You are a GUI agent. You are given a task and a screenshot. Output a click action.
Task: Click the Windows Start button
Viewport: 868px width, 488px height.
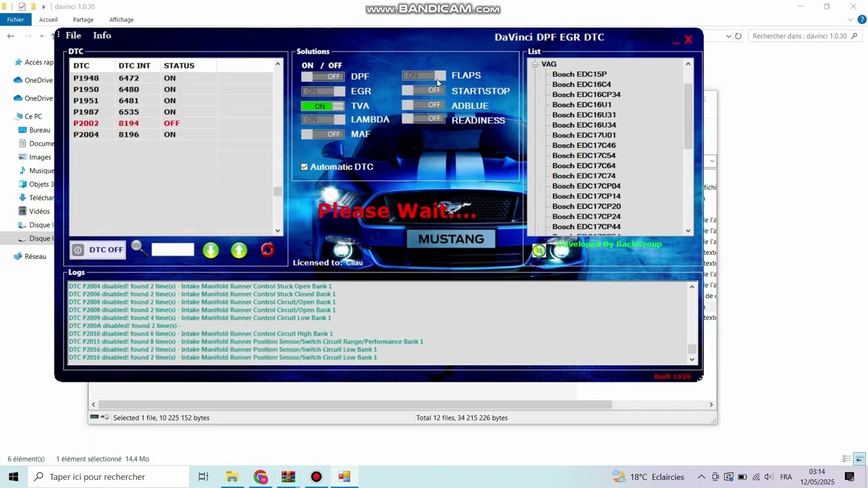(x=14, y=476)
